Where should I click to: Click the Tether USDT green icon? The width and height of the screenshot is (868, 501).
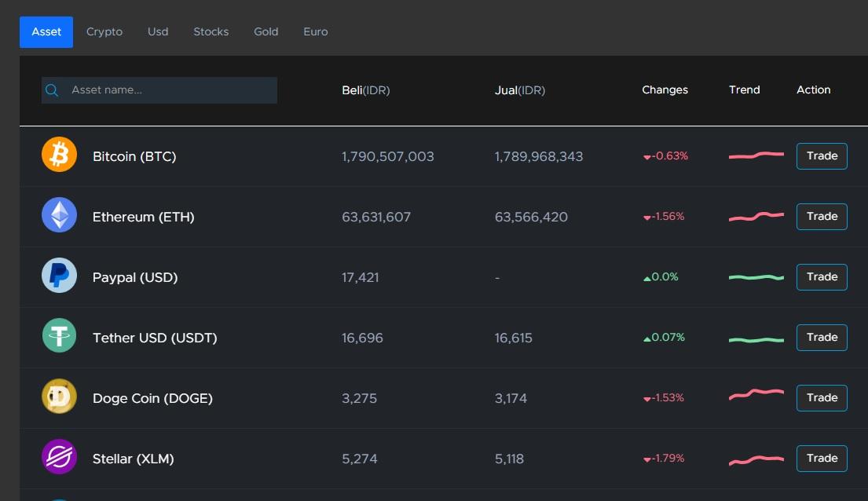(x=59, y=335)
